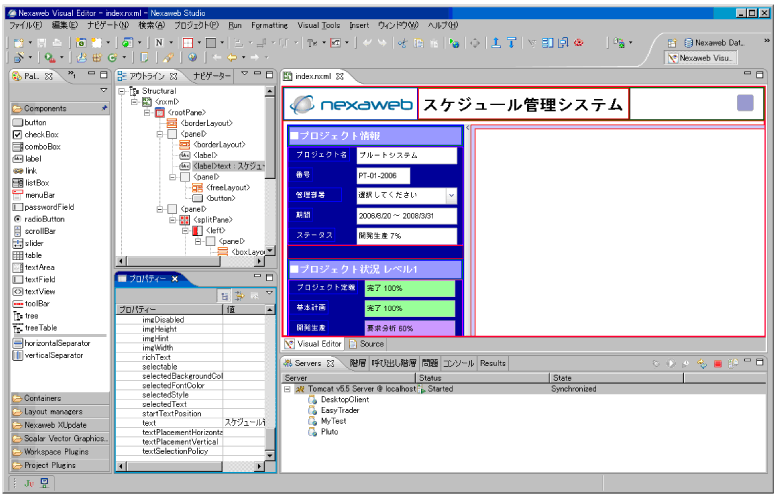Image resolution: width=780 pixels, height=495 pixels.
Task: Click the JV icon in the bottom status bar
Action: point(29,483)
